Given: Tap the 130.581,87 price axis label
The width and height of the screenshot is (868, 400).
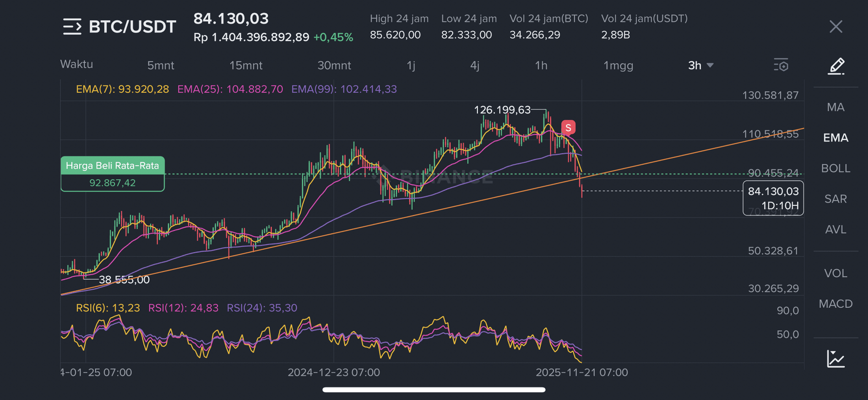Looking at the screenshot, I should pyautogui.click(x=770, y=96).
